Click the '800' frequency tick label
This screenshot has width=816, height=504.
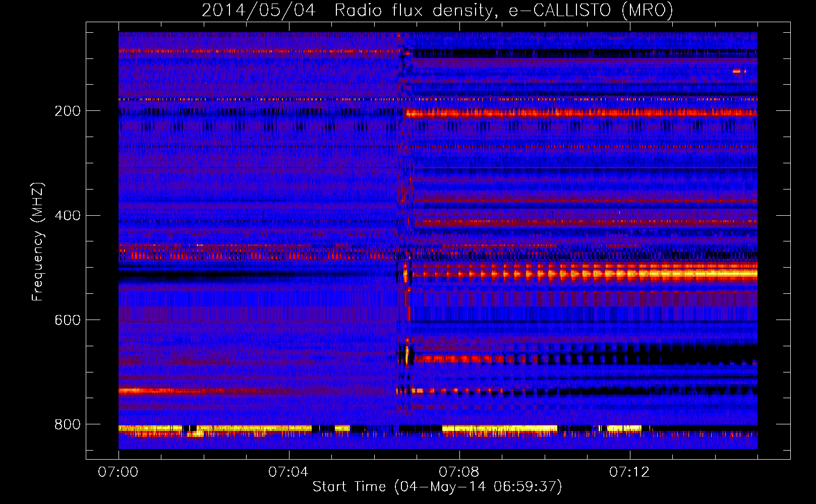pos(68,425)
